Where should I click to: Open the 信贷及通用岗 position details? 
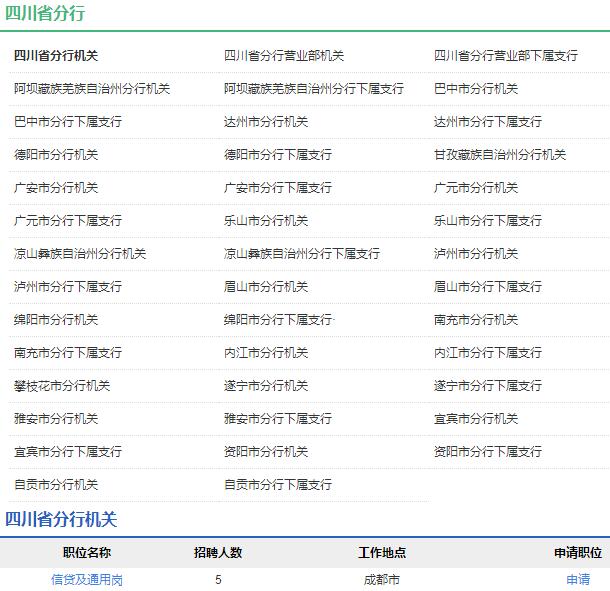87,579
